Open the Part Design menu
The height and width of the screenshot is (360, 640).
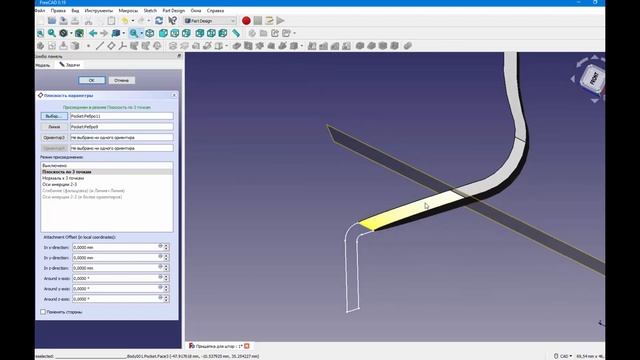coord(173,11)
